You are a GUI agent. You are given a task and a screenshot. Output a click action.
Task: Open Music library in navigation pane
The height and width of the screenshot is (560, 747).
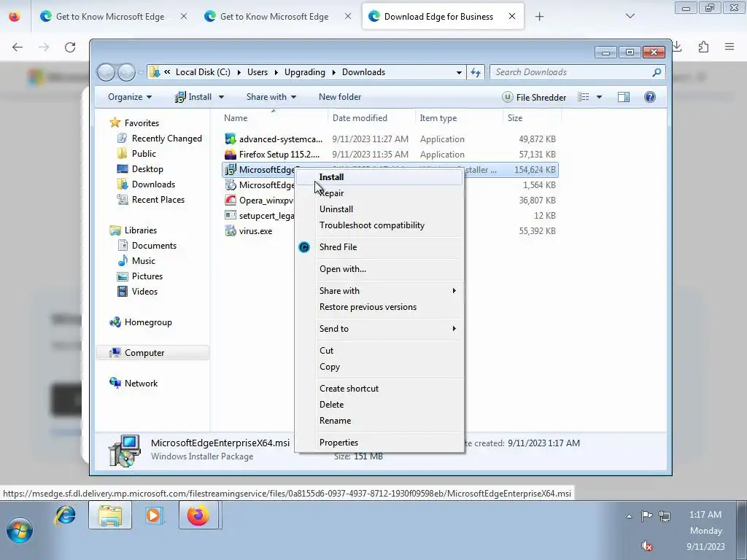[144, 261]
